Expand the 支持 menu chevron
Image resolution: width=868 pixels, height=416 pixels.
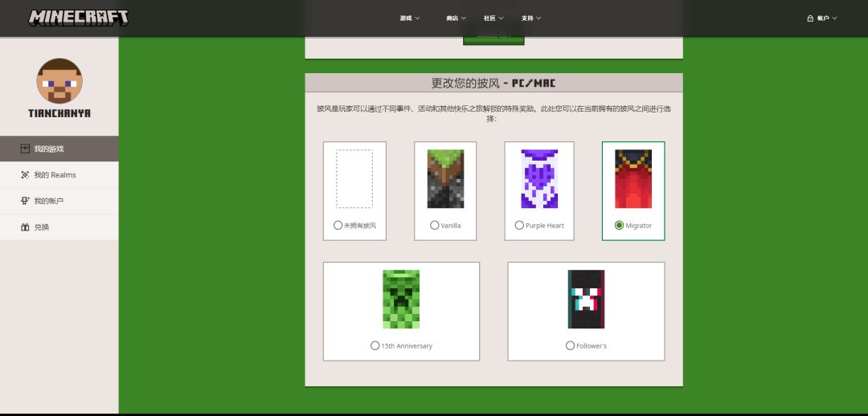tap(538, 18)
